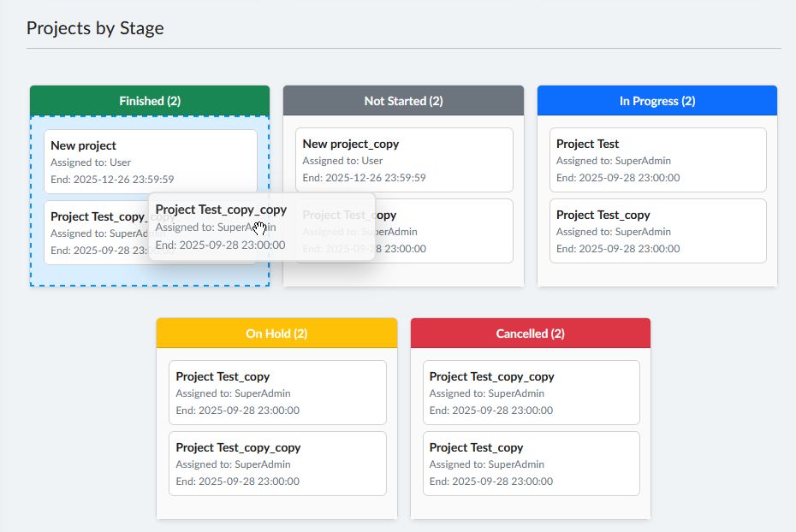Click partially hidden Project Test_copy card in Finished
This screenshot has width=796, height=532.
(x=94, y=232)
